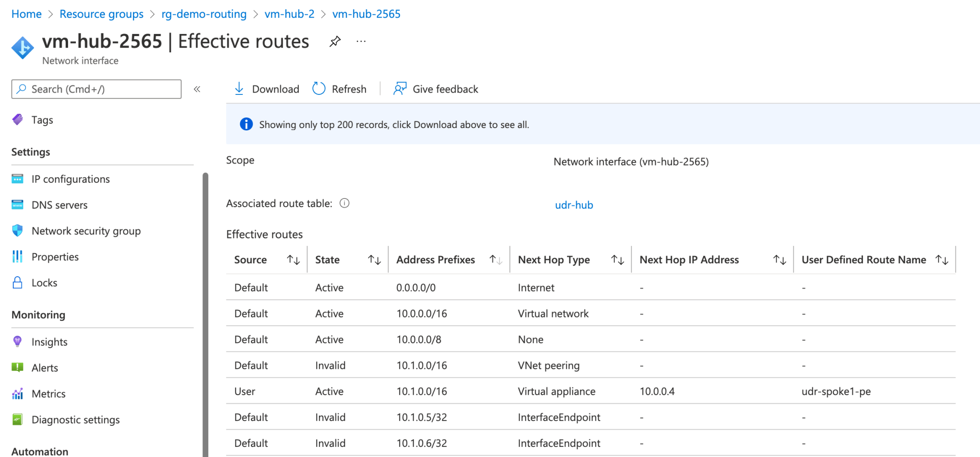Sort the Next Hop Type column

(x=617, y=259)
